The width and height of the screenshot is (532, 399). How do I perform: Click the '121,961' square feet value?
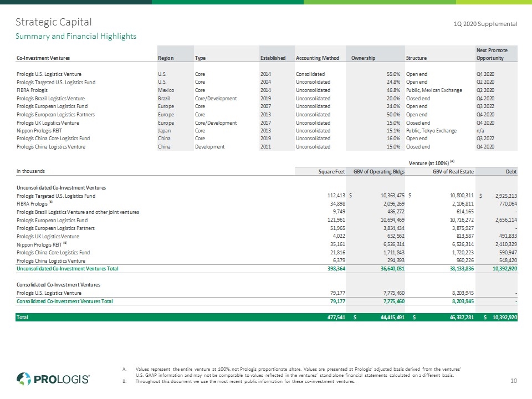(336, 220)
